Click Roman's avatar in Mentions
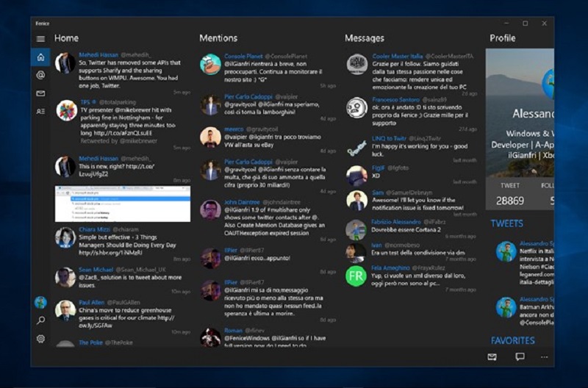The width and height of the screenshot is (588, 388). [x=210, y=337]
